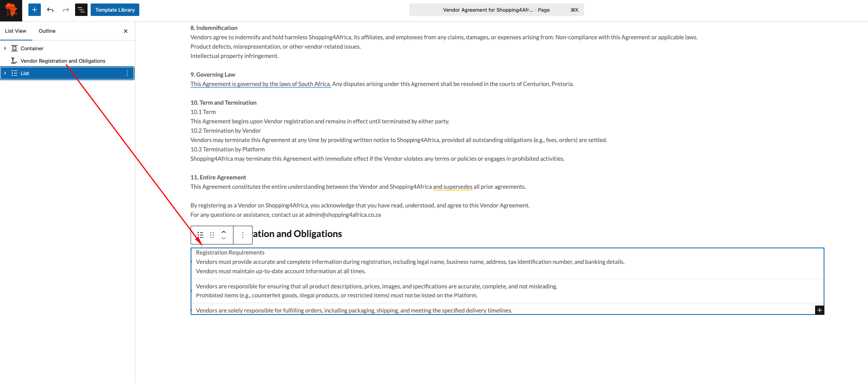This screenshot has width=868, height=383.
Task: Open the Template Library
Action: point(115,10)
